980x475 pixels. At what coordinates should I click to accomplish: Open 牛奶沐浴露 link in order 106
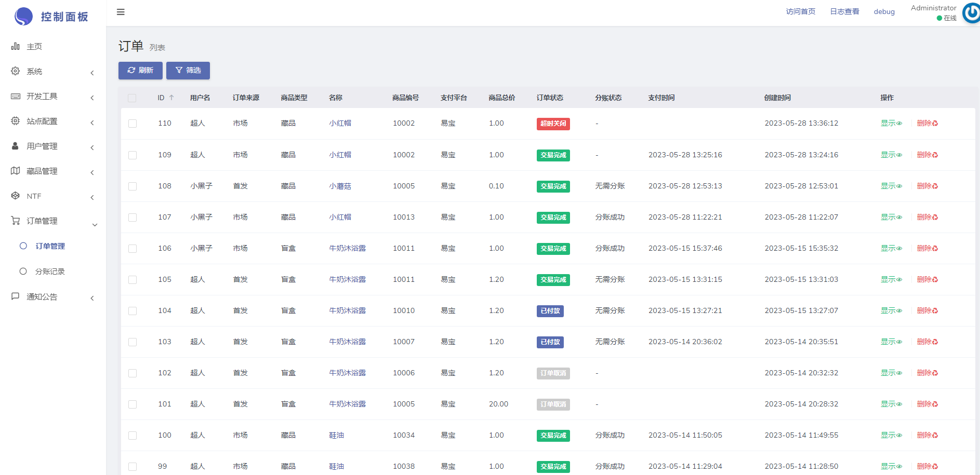(347, 248)
